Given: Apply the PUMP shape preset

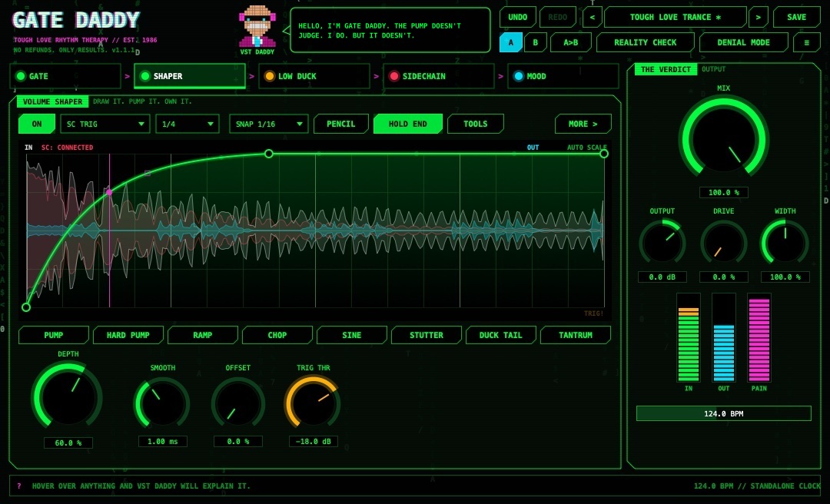Looking at the screenshot, I should click(54, 335).
